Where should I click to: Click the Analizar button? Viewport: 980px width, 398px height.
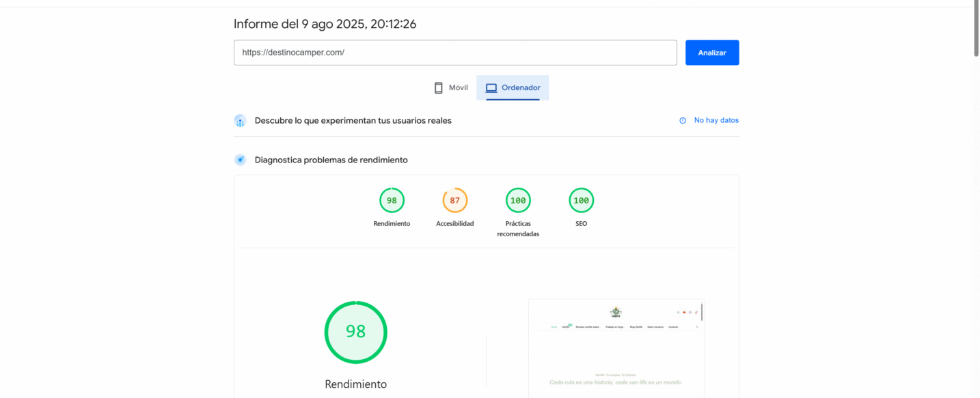[712, 53]
